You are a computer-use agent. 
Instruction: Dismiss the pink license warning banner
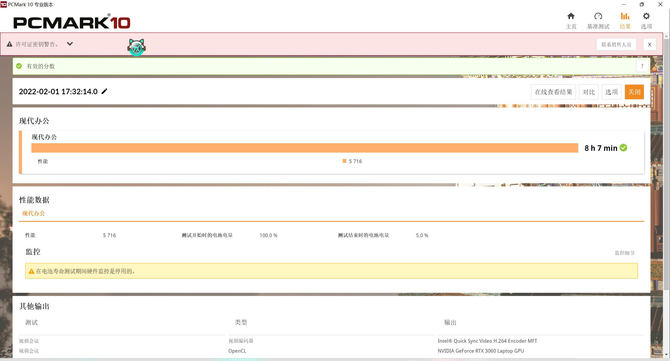point(649,44)
